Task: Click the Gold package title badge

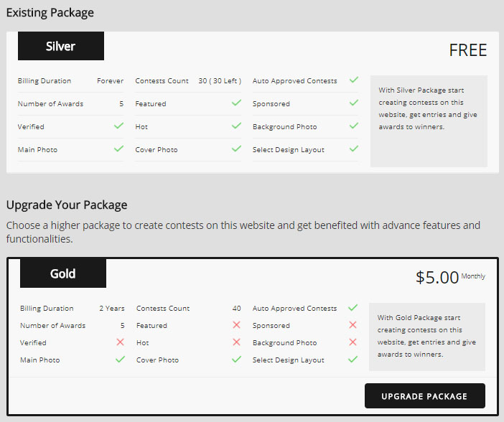Action: pyautogui.click(x=63, y=273)
